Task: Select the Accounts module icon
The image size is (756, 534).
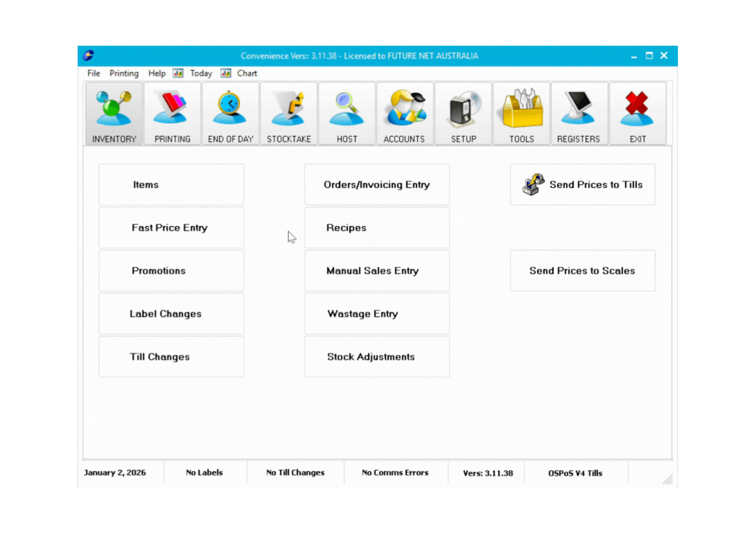Action: [x=405, y=113]
